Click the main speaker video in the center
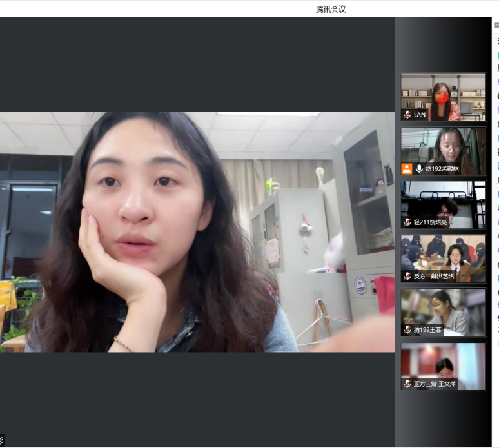This screenshot has height=448, width=499. pyautogui.click(x=197, y=232)
